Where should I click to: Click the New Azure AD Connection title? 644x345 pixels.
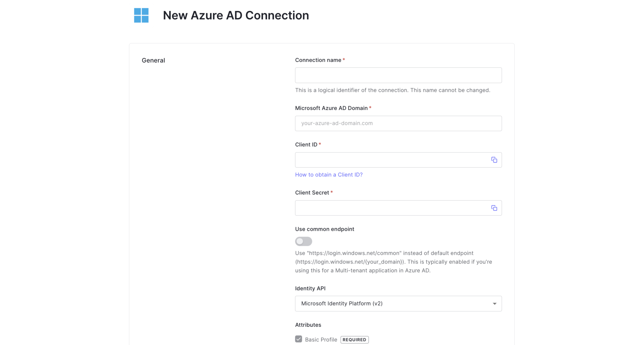[x=236, y=15]
